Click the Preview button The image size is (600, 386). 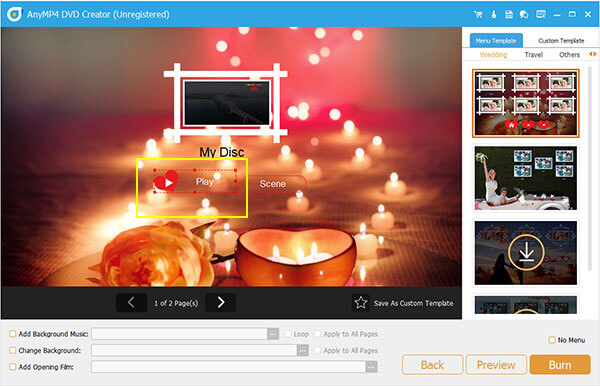tap(496, 365)
